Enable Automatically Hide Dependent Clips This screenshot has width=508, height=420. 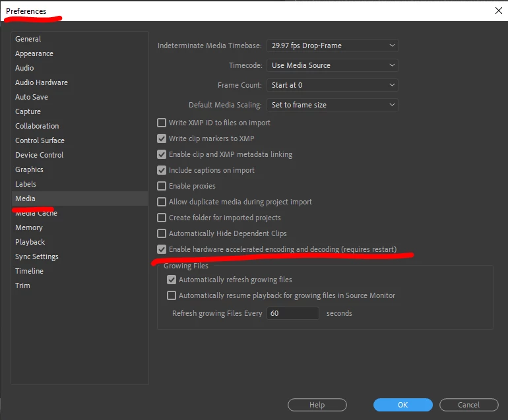pyautogui.click(x=162, y=233)
